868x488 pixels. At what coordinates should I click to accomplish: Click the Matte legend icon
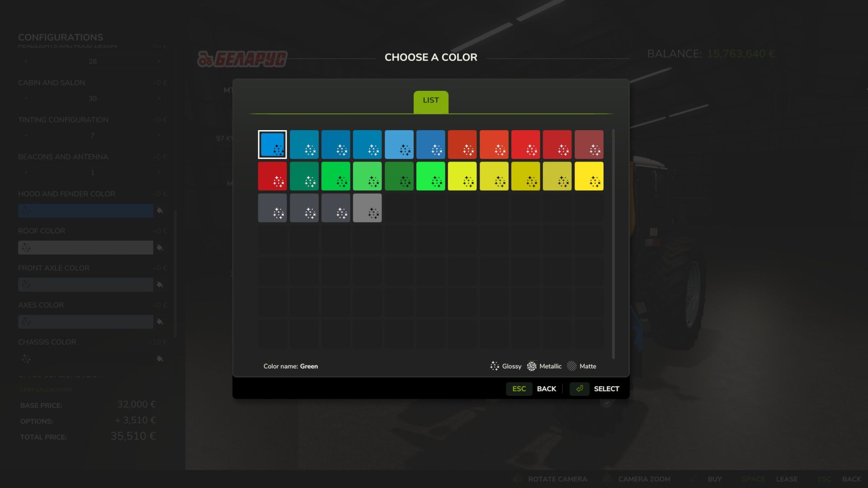[x=572, y=366]
